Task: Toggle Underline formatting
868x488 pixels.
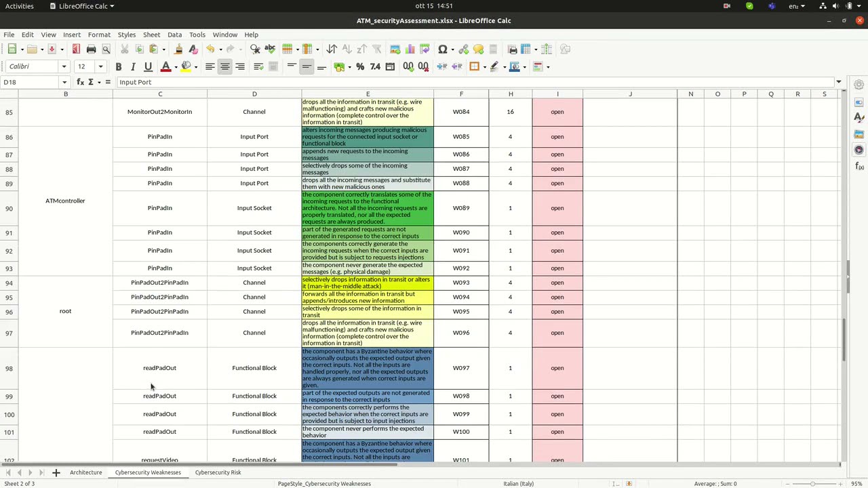Action: click(x=148, y=66)
